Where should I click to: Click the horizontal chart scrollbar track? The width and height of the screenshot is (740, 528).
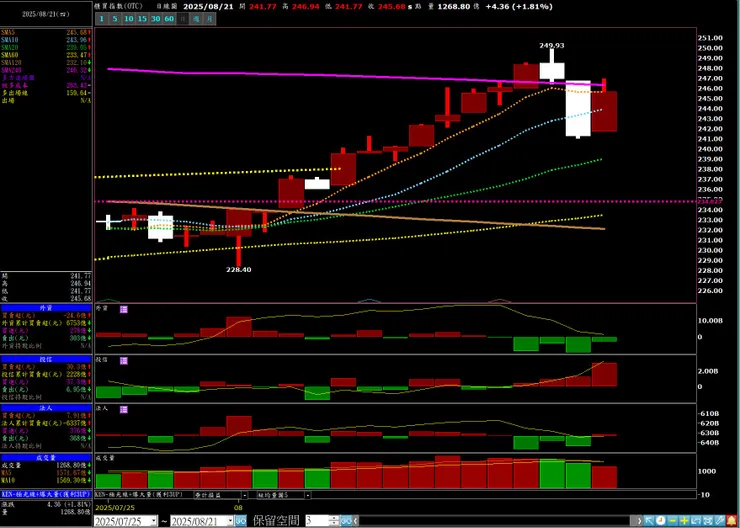(497, 521)
